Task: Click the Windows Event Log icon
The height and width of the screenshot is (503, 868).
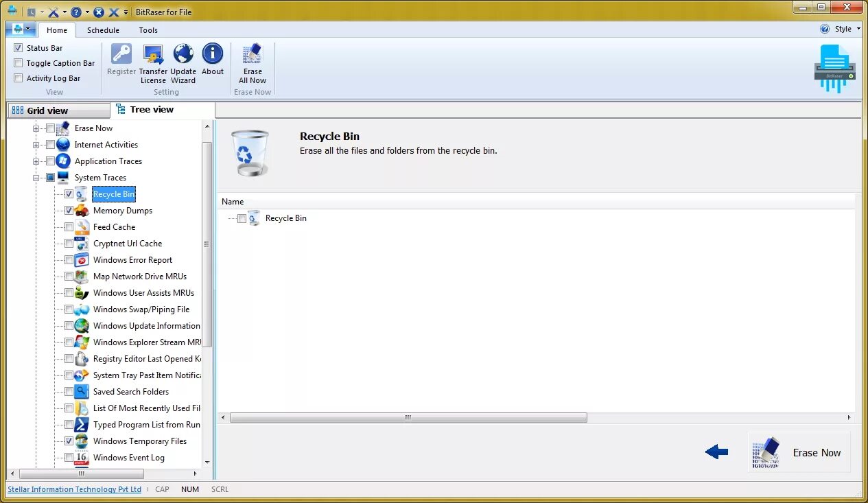Action: click(82, 458)
